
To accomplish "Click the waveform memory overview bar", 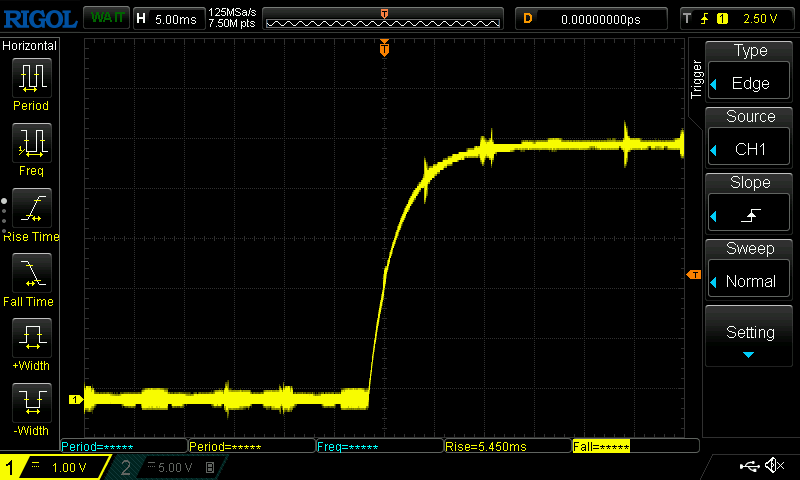I will (x=385, y=18).
